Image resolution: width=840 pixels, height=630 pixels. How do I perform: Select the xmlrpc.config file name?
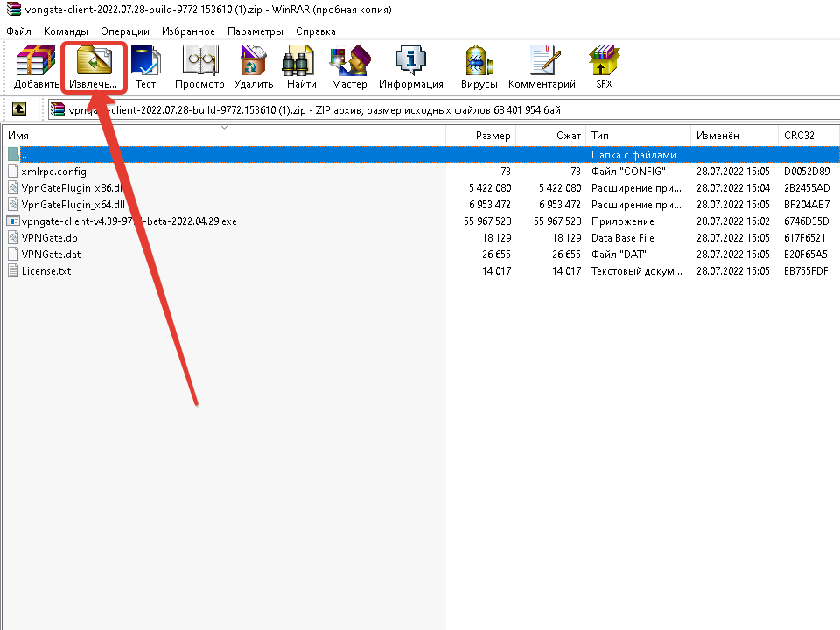pyautogui.click(x=53, y=171)
